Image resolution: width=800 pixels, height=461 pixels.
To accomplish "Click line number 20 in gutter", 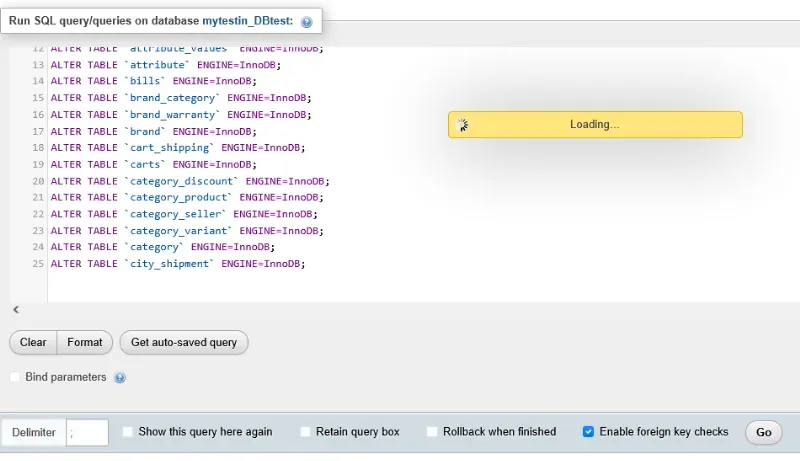I will click(38, 182).
